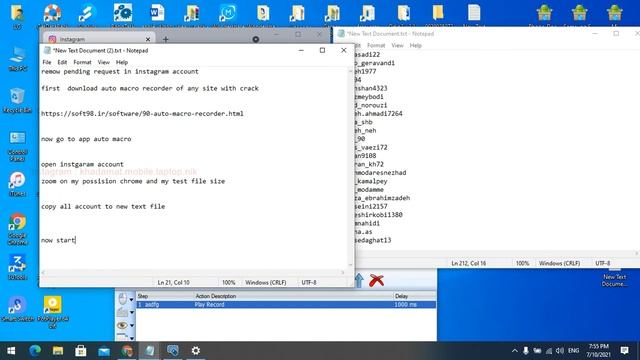Expand the eye action dropdown arrow
640x360 pixels.
(132, 326)
